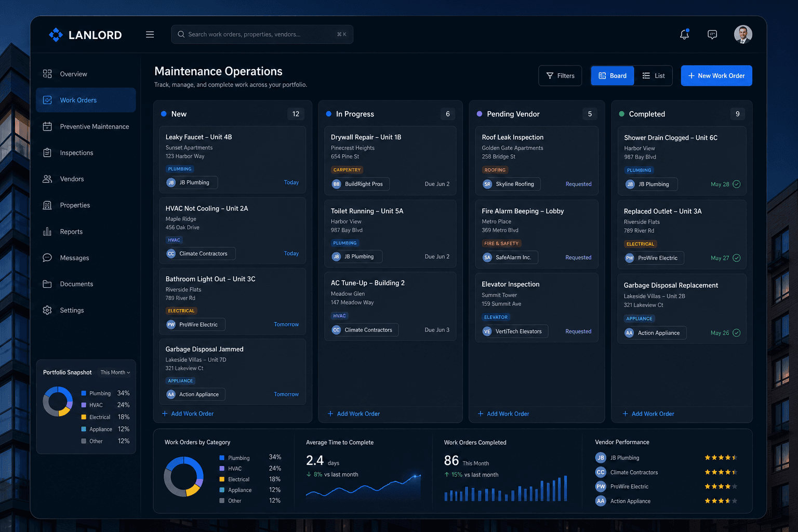Click the ProWire Electric chip on Replaced Outlet card

coord(654,258)
